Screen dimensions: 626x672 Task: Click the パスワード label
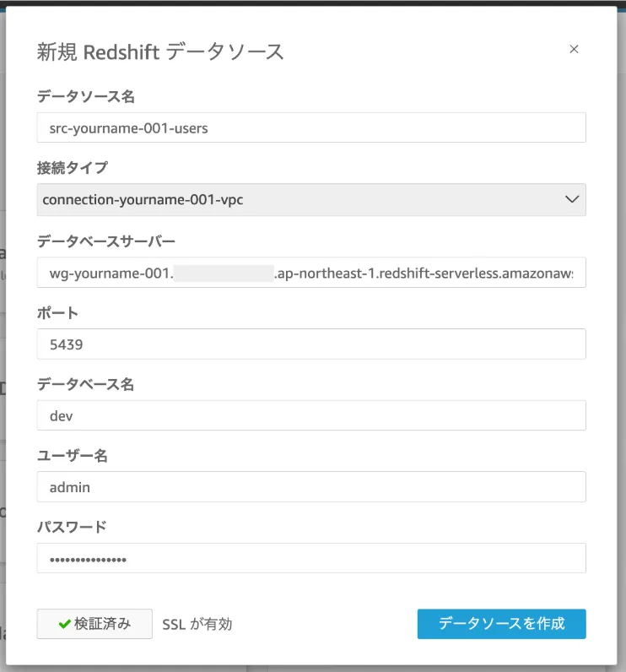pyautogui.click(x=73, y=527)
